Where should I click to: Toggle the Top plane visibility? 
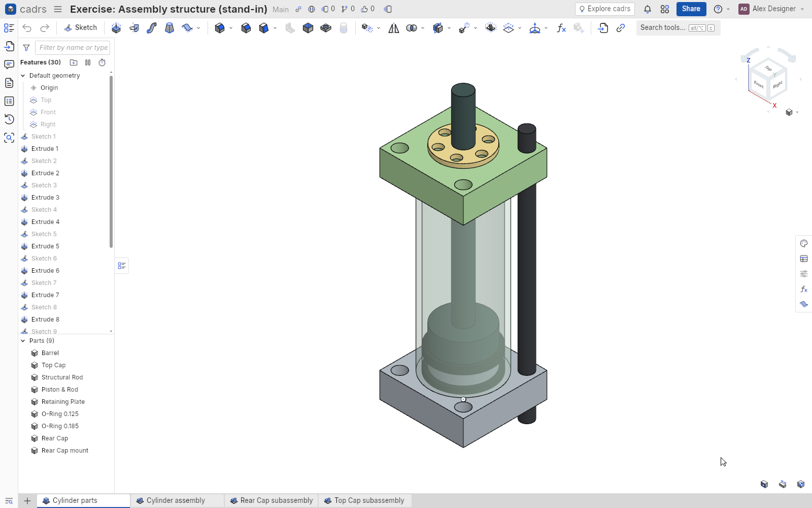tap(33, 100)
